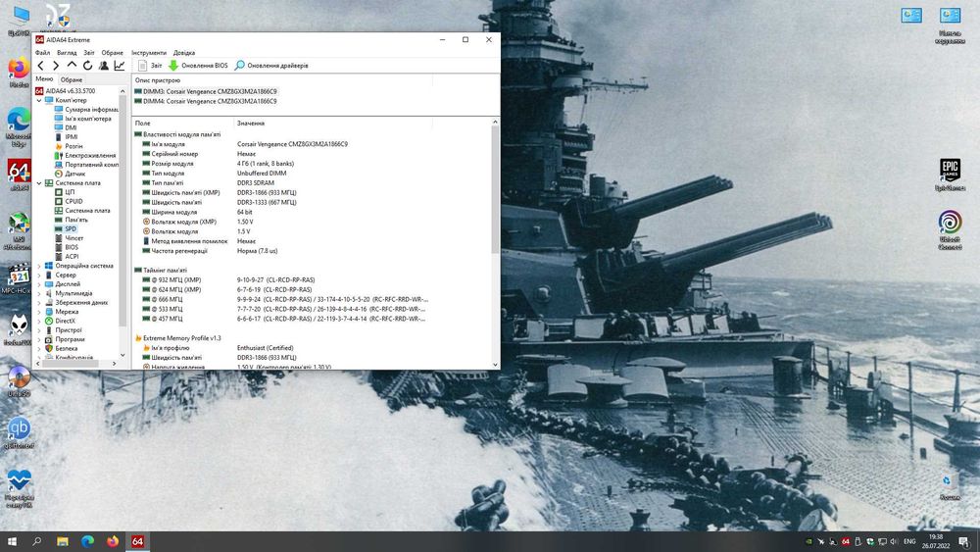Expand the Операційна система tree node
The height and width of the screenshot is (552, 980).
[39, 266]
